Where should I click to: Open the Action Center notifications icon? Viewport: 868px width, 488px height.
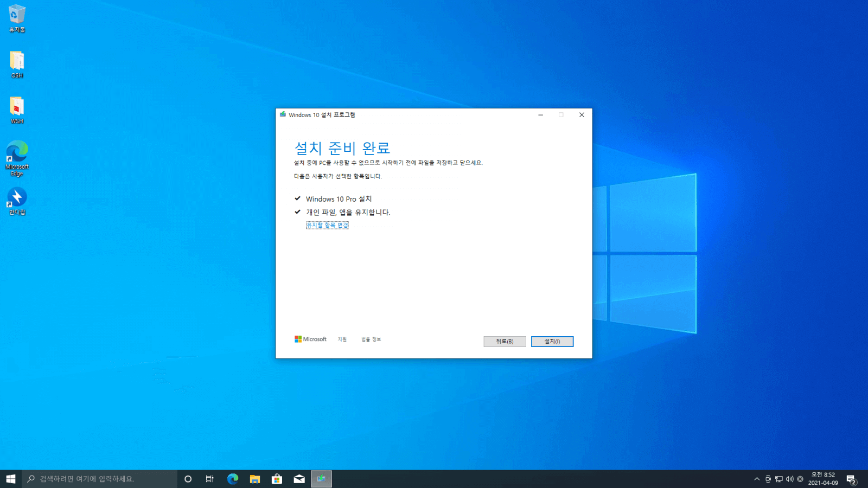[x=851, y=479]
